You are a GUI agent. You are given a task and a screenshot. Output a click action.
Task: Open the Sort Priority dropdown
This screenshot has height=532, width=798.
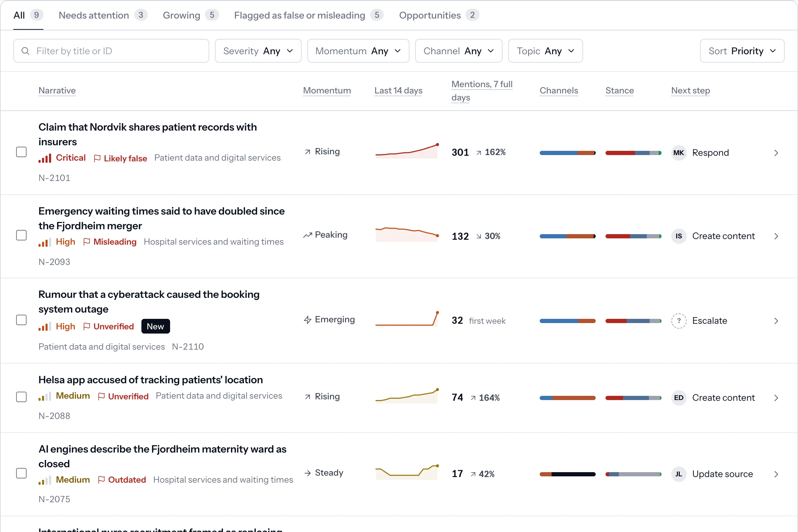742,51
